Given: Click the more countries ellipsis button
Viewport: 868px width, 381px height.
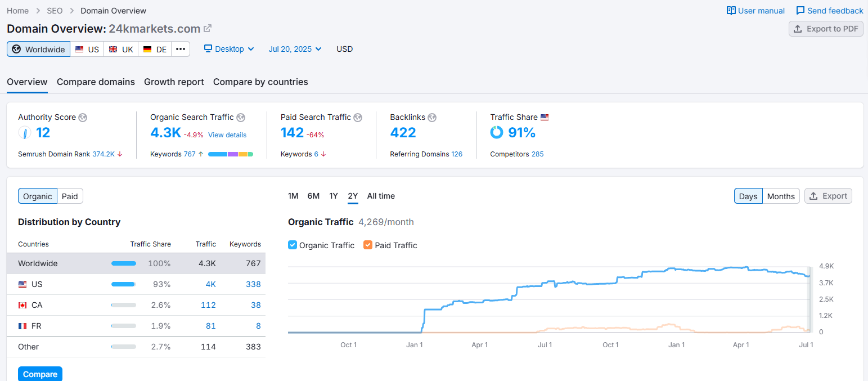Looking at the screenshot, I should point(181,49).
